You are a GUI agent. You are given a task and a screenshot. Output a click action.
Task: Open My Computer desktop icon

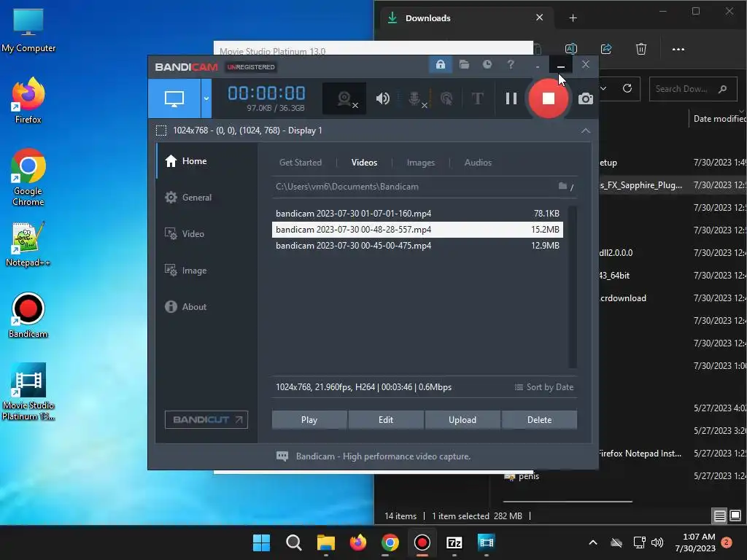pos(28,30)
